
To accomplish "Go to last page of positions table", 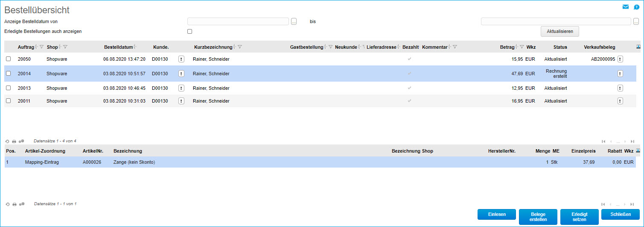I will [632, 205].
